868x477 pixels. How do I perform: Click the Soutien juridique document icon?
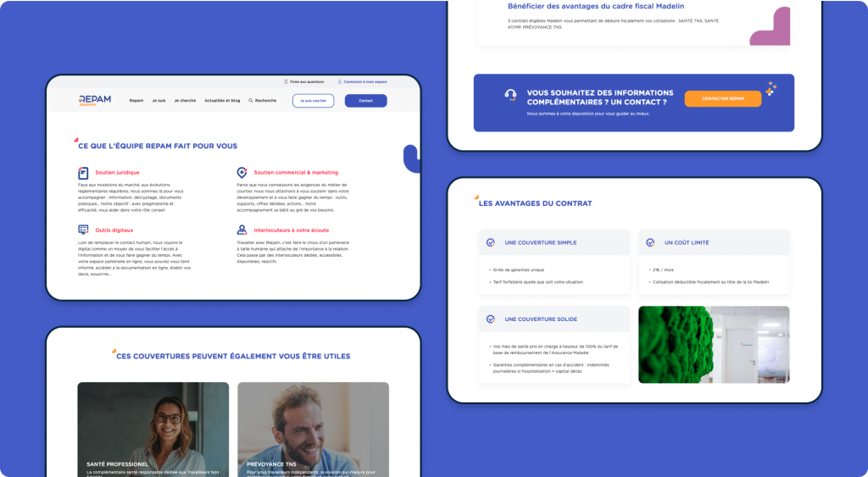pos(83,173)
